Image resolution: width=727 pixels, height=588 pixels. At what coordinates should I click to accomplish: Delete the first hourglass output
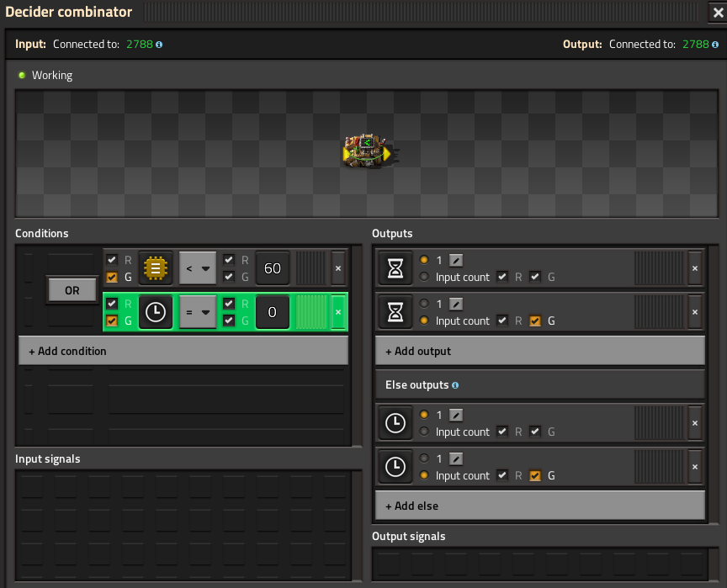pos(695,268)
